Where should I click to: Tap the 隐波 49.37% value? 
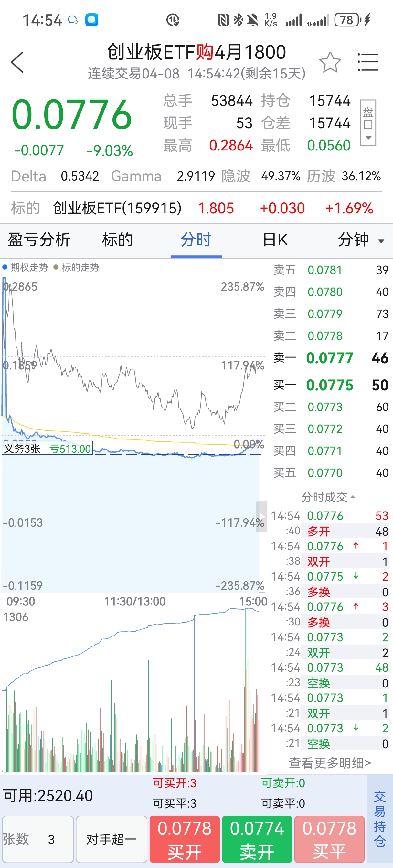281,176
